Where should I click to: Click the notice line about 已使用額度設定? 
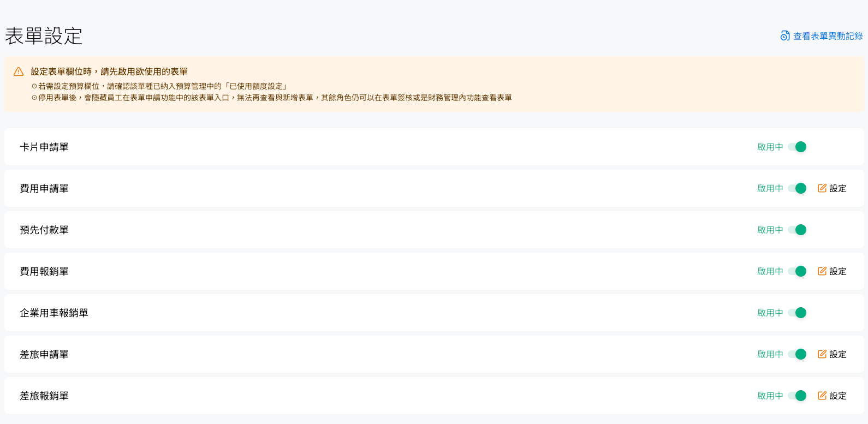[x=160, y=86]
